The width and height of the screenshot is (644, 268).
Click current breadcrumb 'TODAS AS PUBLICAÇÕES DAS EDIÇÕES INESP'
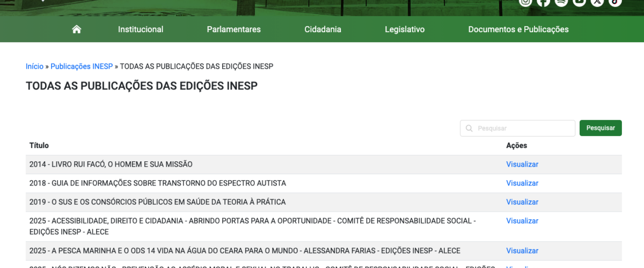[196, 66]
